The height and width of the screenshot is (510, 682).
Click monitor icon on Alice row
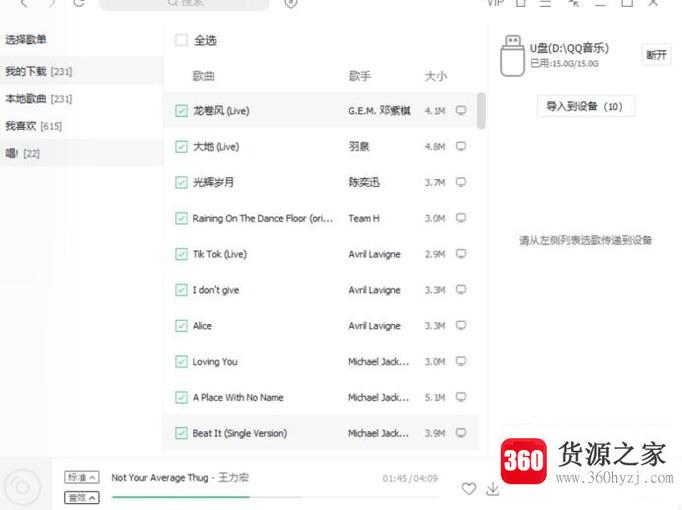[x=461, y=325]
